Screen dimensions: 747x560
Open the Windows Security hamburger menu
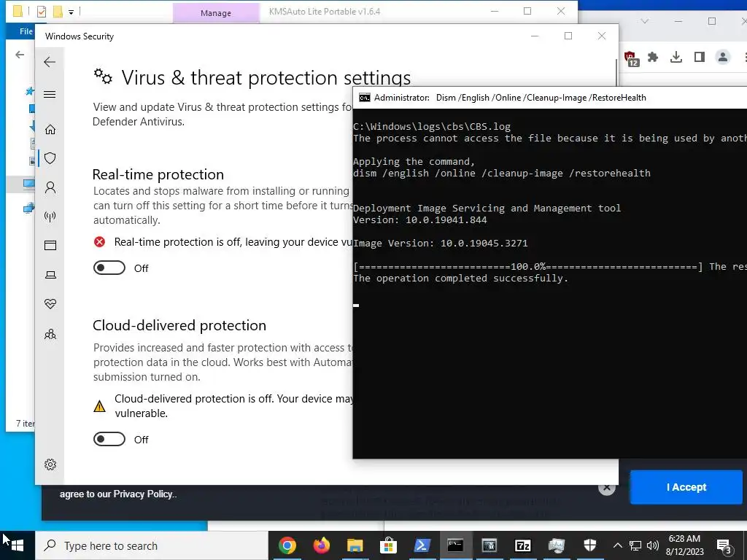point(50,94)
